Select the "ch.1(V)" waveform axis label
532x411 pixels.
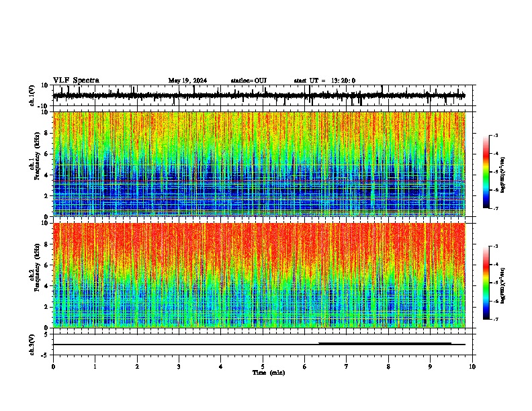tap(32, 95)
